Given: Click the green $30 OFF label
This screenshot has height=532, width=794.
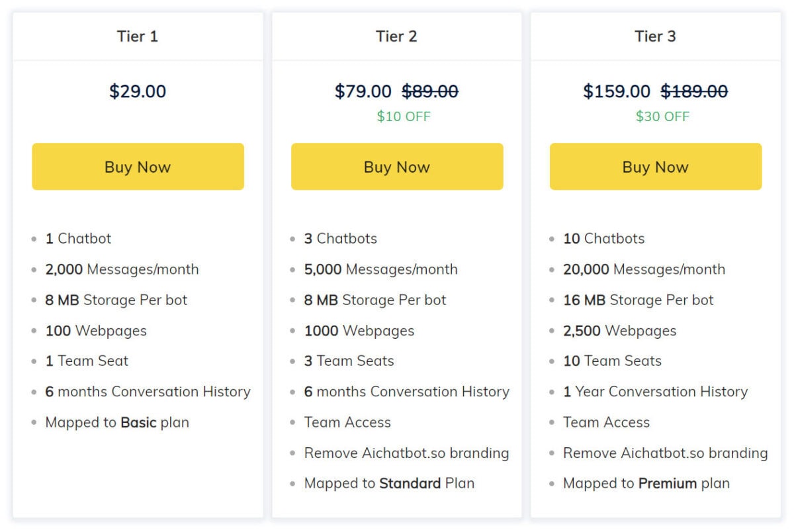Looking at the screenshot, I should pyautogui.click(x=662, y=117).
